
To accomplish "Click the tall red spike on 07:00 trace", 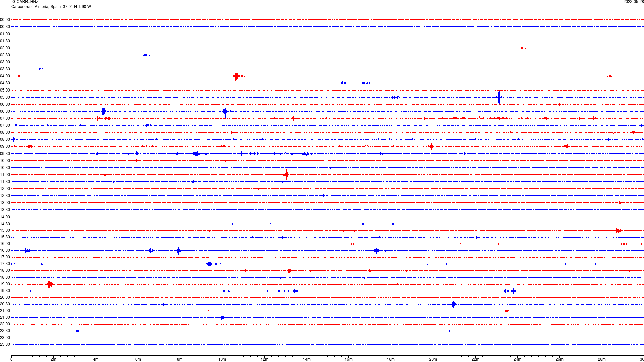I will (480, 119).
